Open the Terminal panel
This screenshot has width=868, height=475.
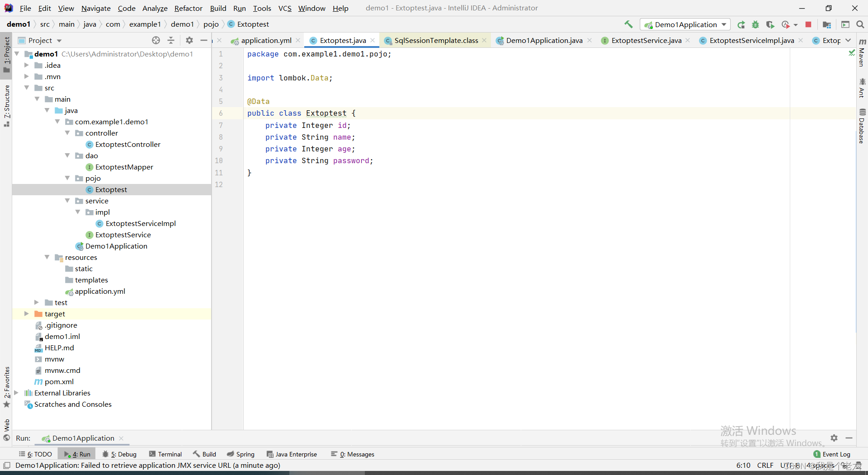tap(170, 454)
